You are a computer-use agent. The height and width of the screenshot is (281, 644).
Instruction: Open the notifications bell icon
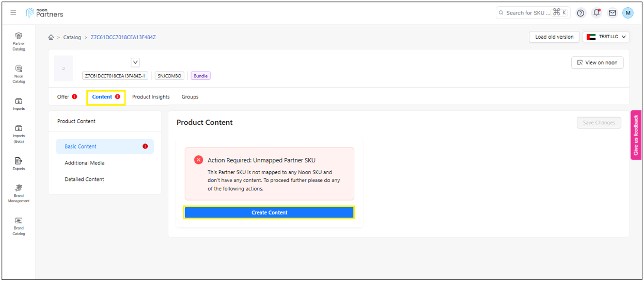click(596, 13)
